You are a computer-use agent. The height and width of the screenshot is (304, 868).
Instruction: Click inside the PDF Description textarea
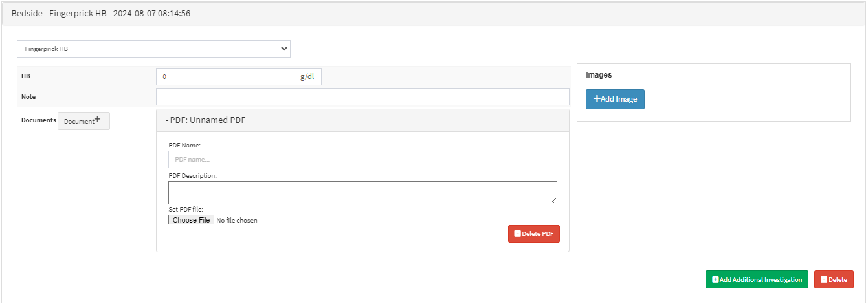361,193
